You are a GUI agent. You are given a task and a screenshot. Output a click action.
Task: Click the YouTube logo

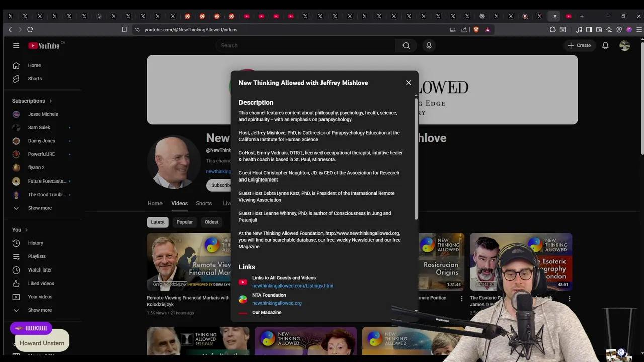click(44, 46)
